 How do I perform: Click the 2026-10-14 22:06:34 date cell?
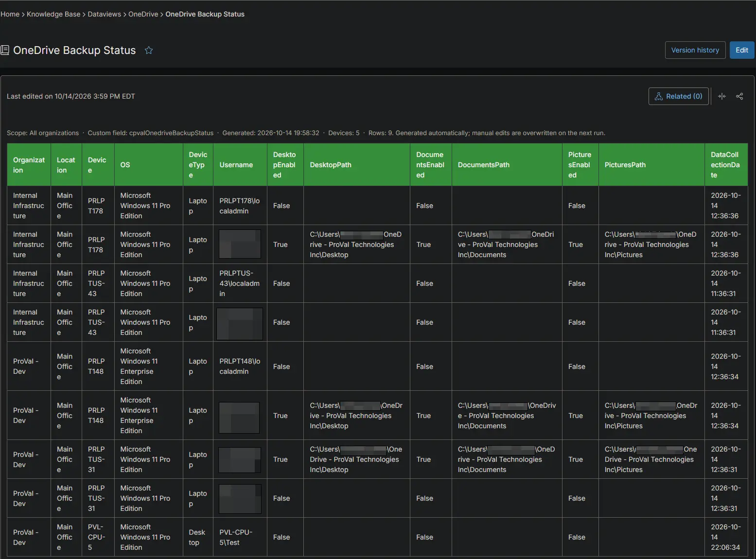click(726, 537)
